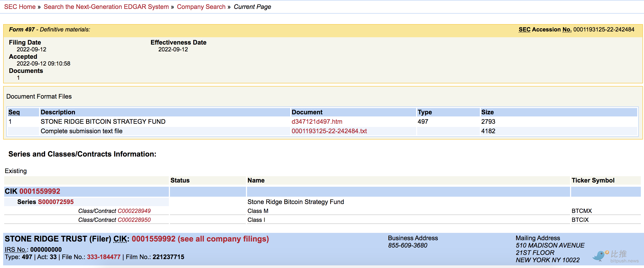Click Series and Classes/Contracts Information heading
The width and height of the screenshot is (644, 268).
[x=82, y=154]
